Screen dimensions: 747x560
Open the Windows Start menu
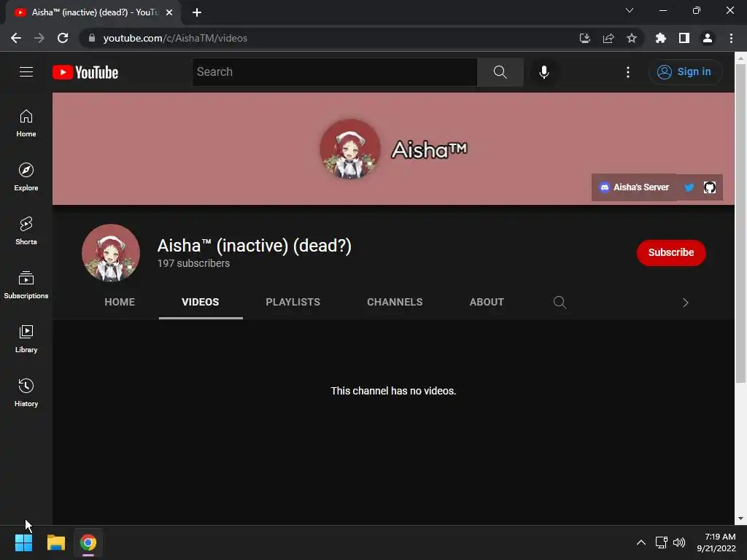pyautogui.click(x=23, y=542)
